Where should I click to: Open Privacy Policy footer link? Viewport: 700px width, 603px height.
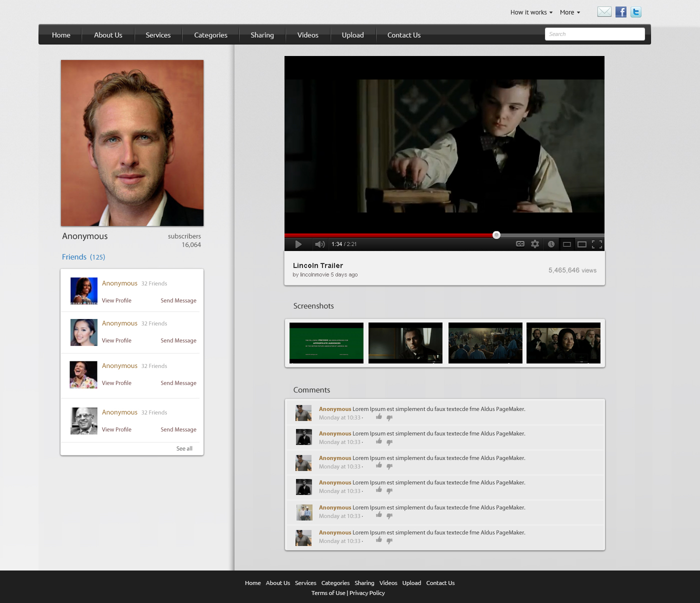tap(367, 593)
